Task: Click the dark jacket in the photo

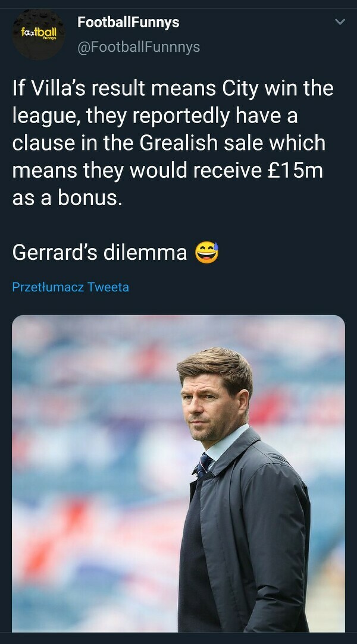Action: 250,535
